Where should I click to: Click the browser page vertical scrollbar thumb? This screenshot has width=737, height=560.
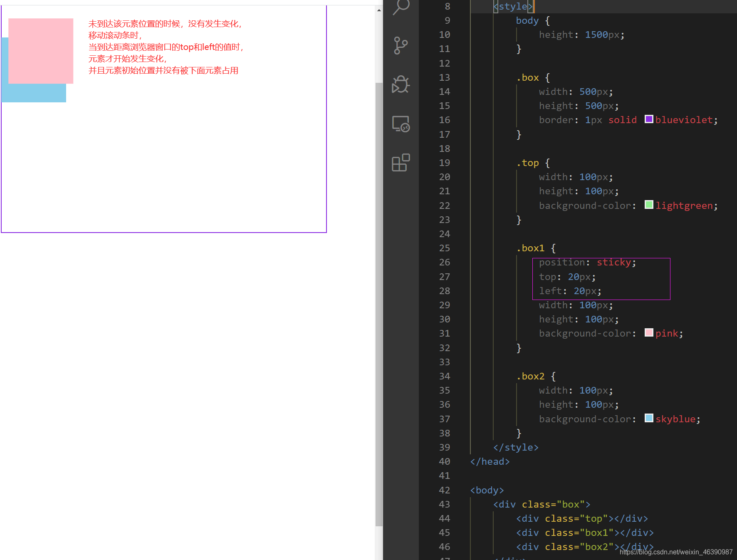click(x=379, y=305)
